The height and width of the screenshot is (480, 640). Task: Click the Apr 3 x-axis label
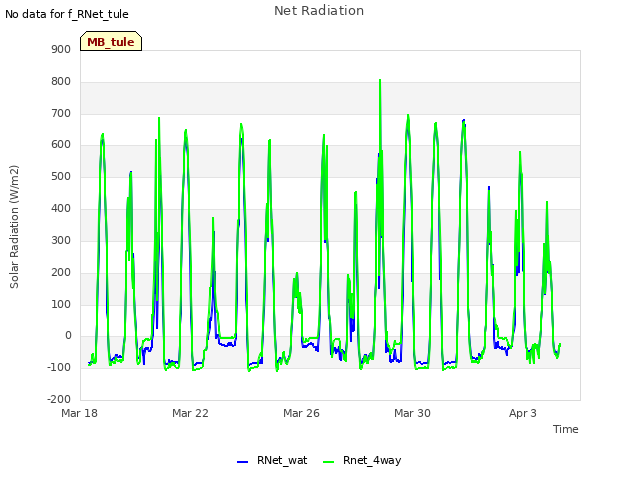(x=523, y=413)
